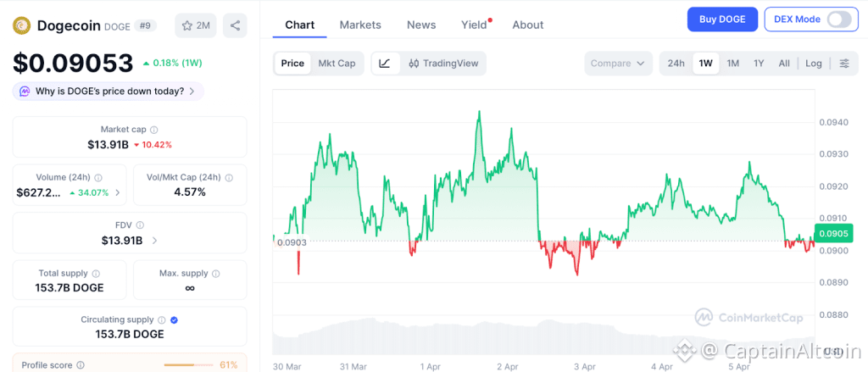Image resolution: width=868 pixels, height=372 pixels.
Task: Click the share icon
Action: point(235,25)
